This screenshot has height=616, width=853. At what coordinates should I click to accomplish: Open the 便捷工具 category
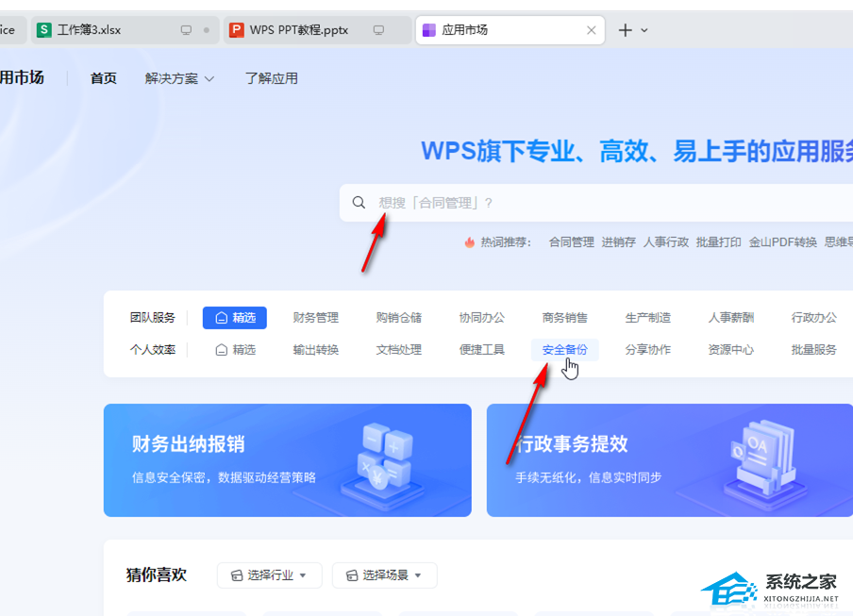tap(481, 350)
